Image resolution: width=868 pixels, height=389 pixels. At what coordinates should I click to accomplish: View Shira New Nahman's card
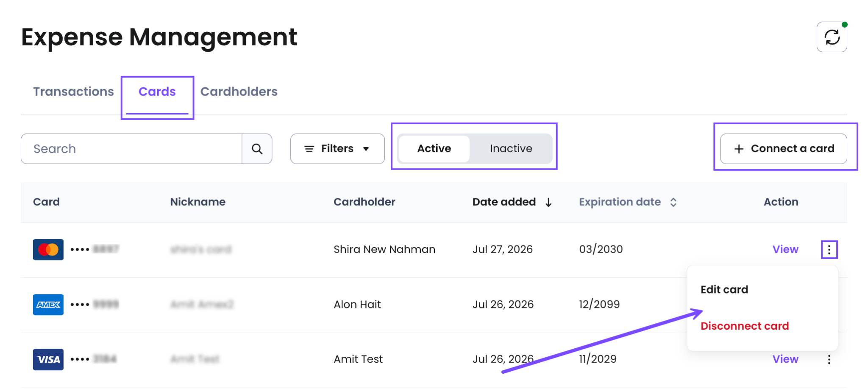pyautogui.click(x=785, y=249)
